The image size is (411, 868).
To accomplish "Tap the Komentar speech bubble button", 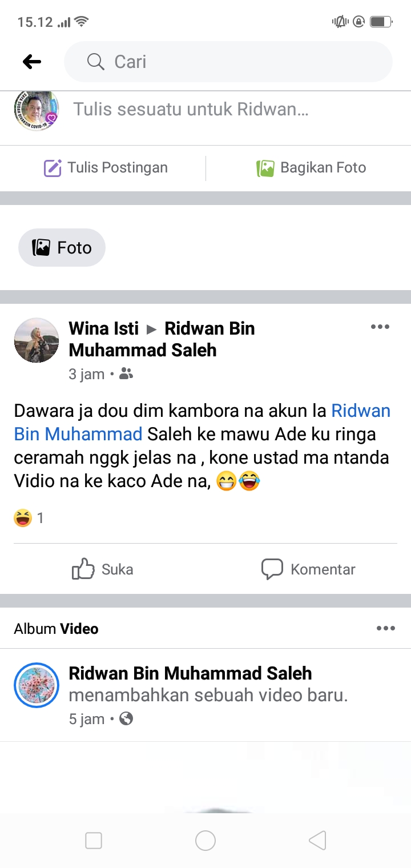I will click(x=308, y=569).
